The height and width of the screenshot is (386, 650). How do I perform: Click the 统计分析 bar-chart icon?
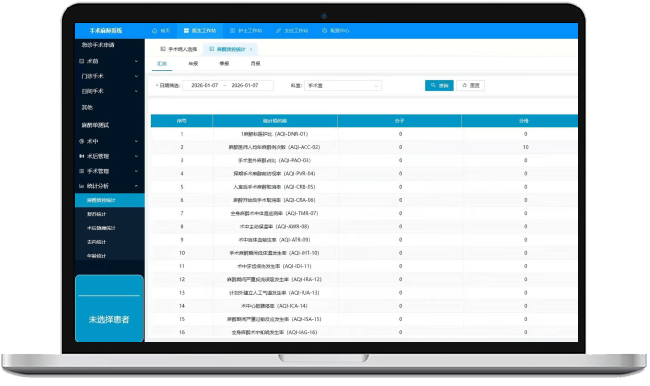82,186
